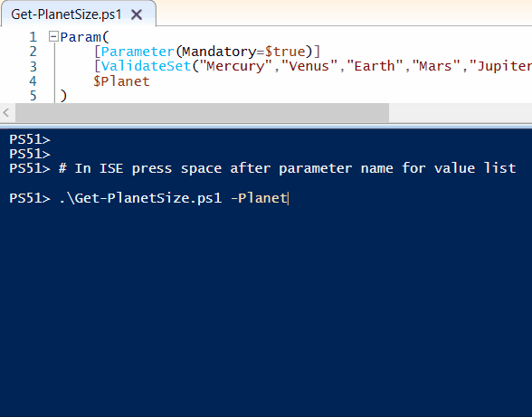532x417 pixels.
Task: Click the Param keyword on line 1
Action: pos(81,37)
